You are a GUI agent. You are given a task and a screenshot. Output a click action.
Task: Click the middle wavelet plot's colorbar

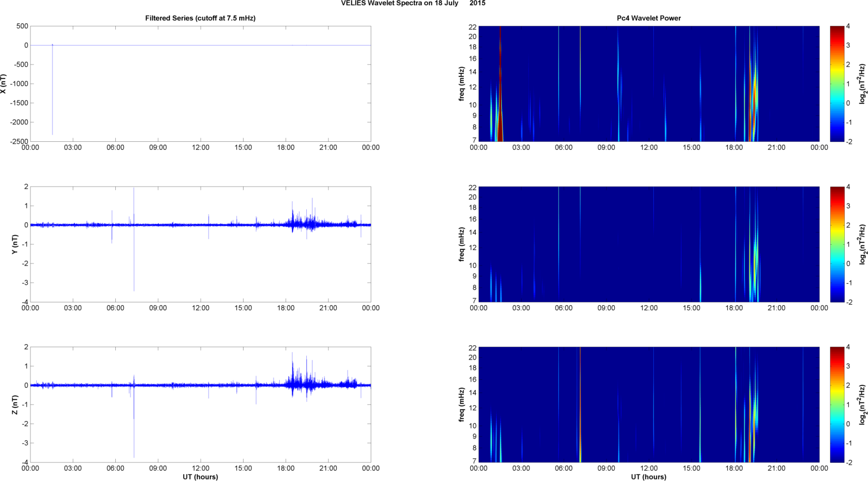[x=837, y=244]
